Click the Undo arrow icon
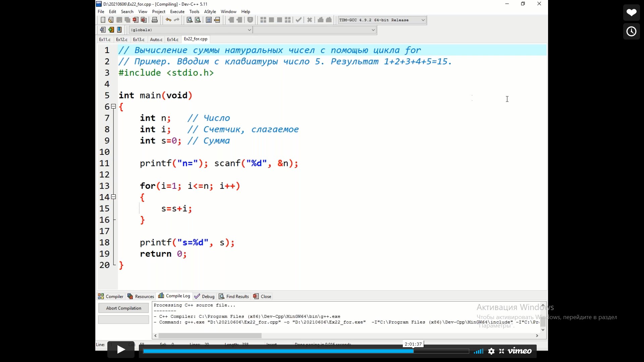 (168, 20)
